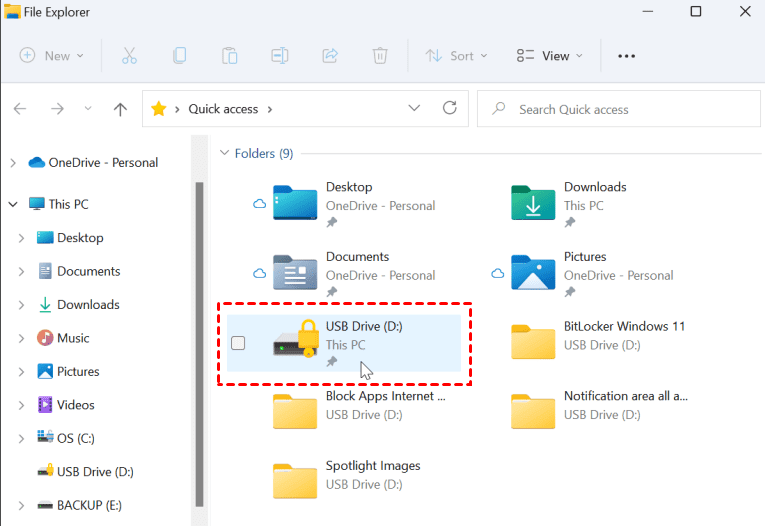Select Music in the navigation pane

pyautogui.click(x=73, y=338)
